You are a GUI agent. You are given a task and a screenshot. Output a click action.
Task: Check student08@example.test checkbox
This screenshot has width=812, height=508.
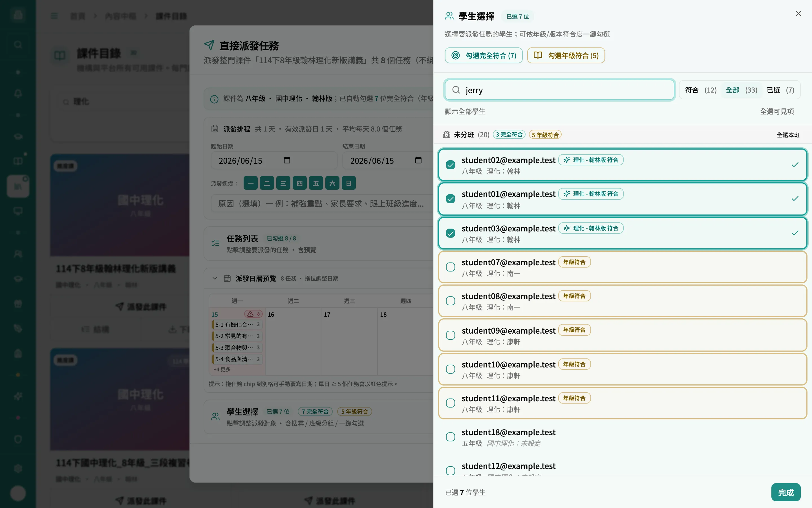point(450,301)
